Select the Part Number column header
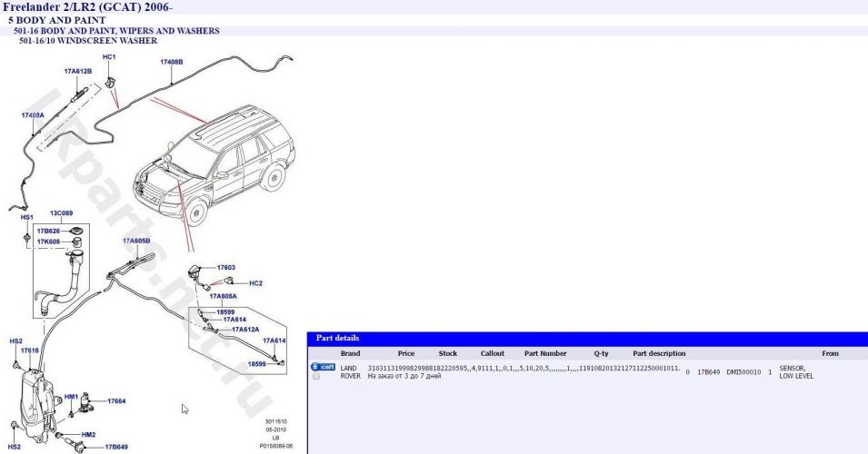This screenshot has width=868, height=454. (x=545, y=353)
